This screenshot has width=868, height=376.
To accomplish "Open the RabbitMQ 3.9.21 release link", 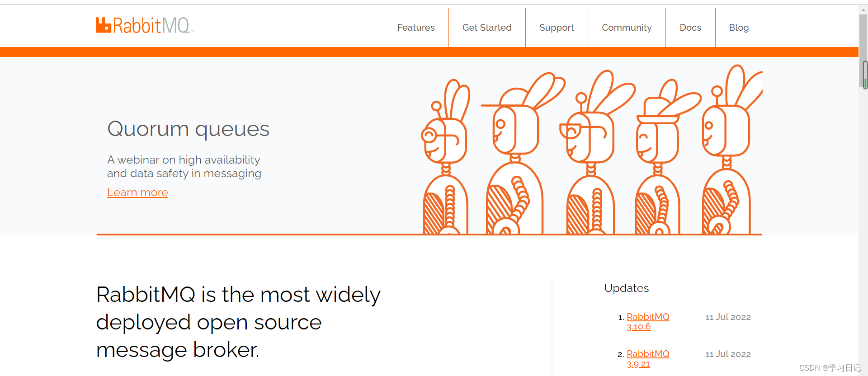I will (648, 359).
